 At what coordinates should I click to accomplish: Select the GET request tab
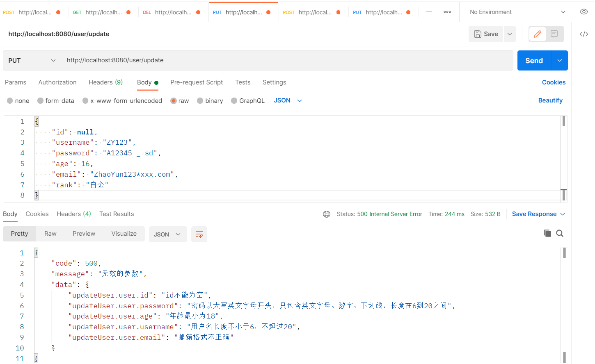pos(102,12)
